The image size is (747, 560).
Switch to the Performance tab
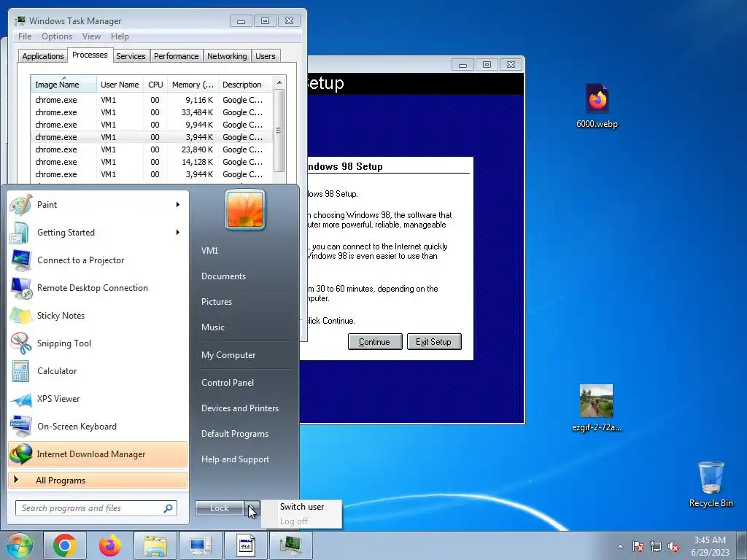coord(176,56)
